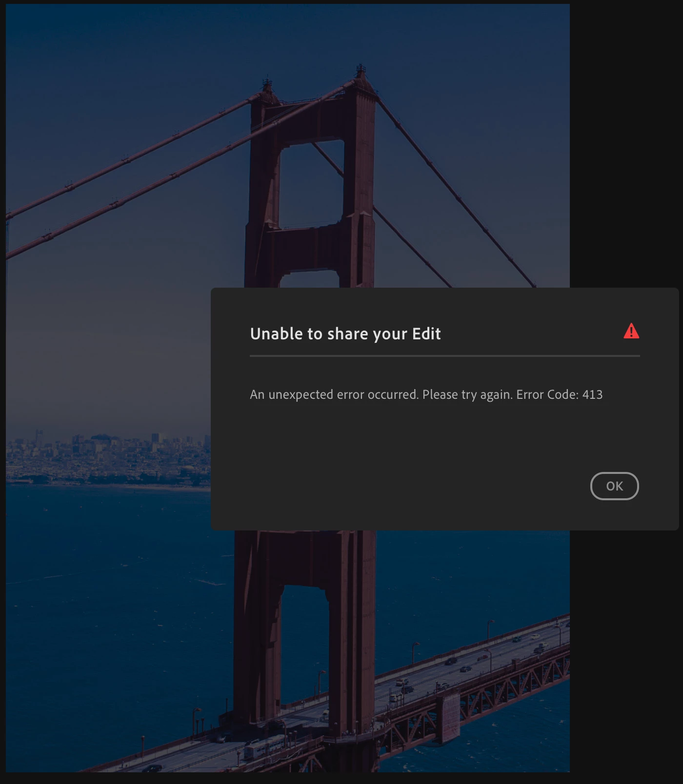Click the water beside the bridge tower base
This screenshot has height=784, width=683.
122,585
